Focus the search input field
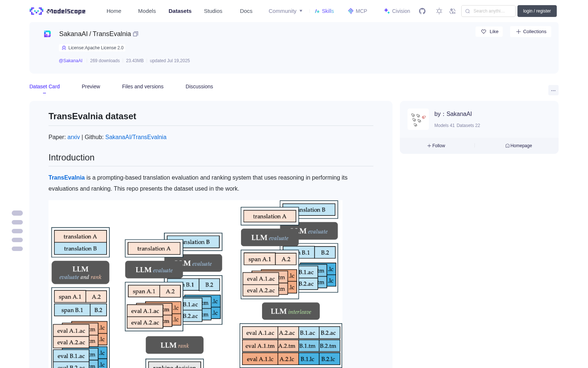This screenshot has width=588, height=368. coord(488,11)
